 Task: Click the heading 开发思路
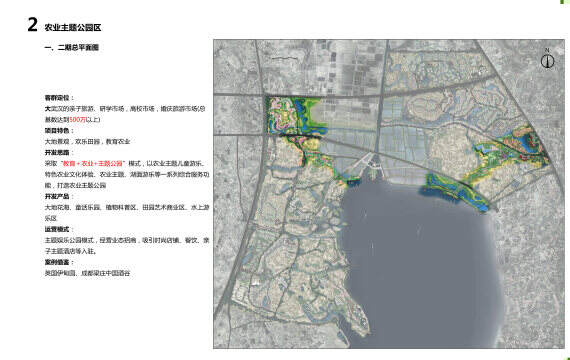(x=59, y=152)
